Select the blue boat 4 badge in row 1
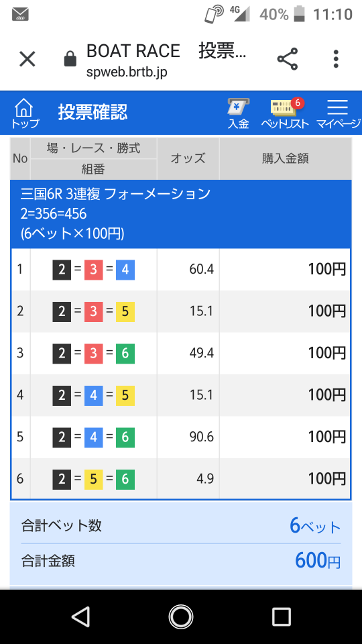 pos(125,270)
